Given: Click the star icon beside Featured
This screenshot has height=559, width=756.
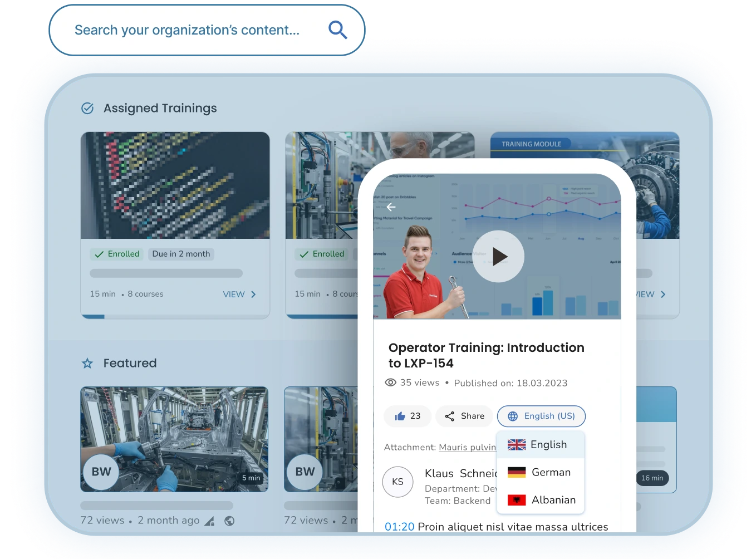Looking at the screenshot, I should pos(87,363).
